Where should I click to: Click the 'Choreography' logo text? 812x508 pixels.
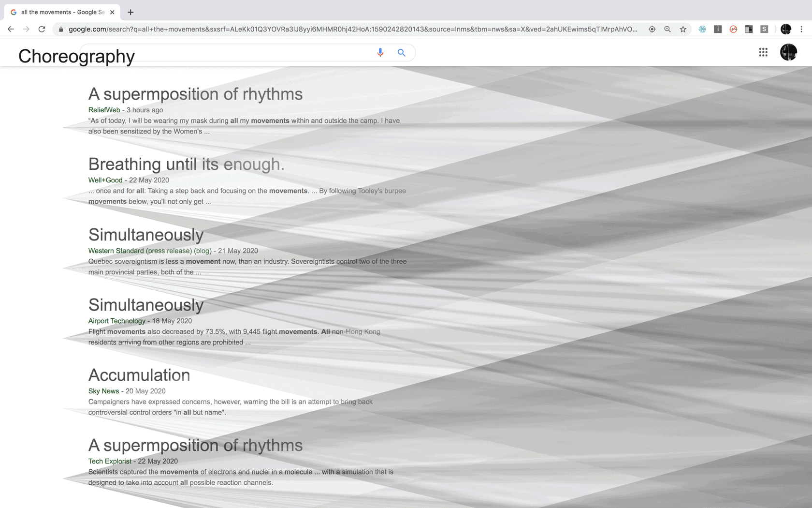point(76,57)
